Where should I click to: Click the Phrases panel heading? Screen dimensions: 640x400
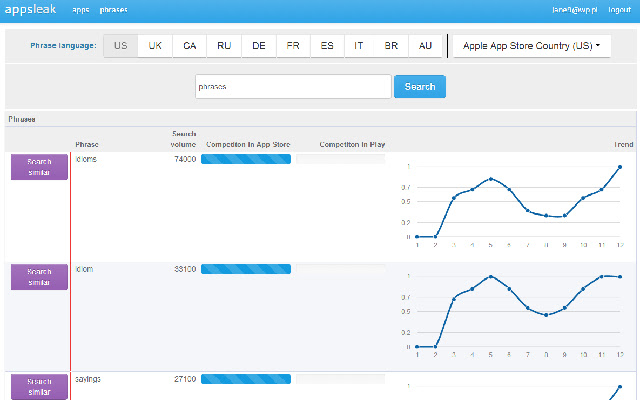tap(22, 119)
